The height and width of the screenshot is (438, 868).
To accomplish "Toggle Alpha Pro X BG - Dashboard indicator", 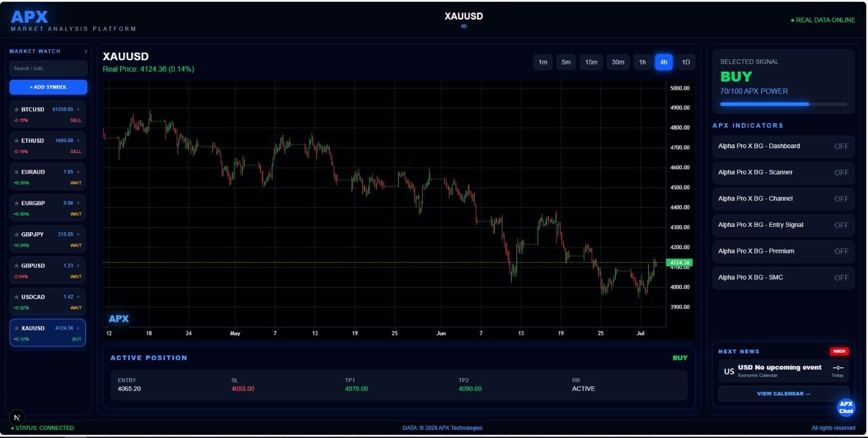I will [783, 147].
